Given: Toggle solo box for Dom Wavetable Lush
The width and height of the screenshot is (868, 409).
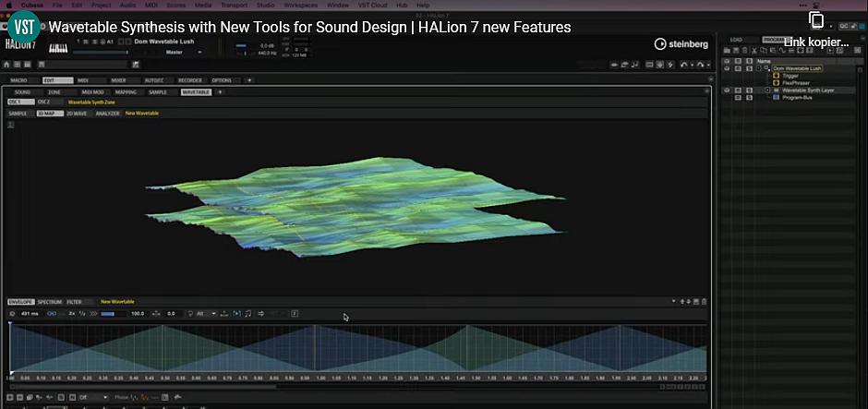Looking at the screenshot, I should (749, 68).
